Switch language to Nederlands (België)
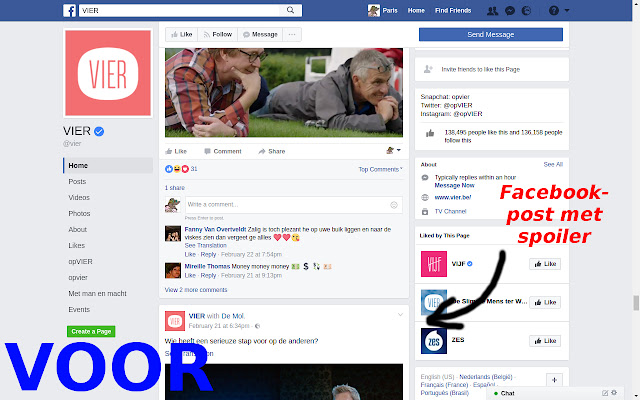The height and width of the screenshot is (400, 640). 486,377
